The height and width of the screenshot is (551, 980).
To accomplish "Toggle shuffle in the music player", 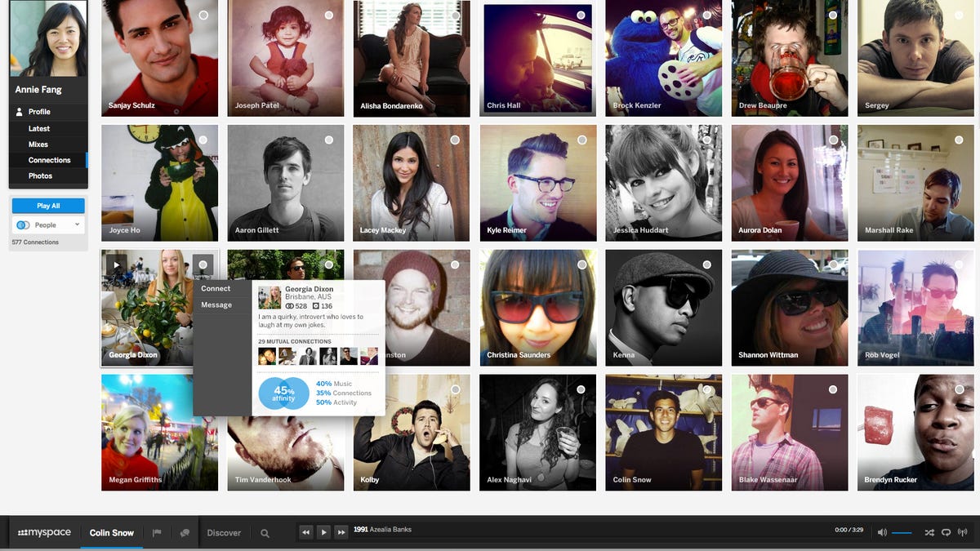I will pos(929,532).
